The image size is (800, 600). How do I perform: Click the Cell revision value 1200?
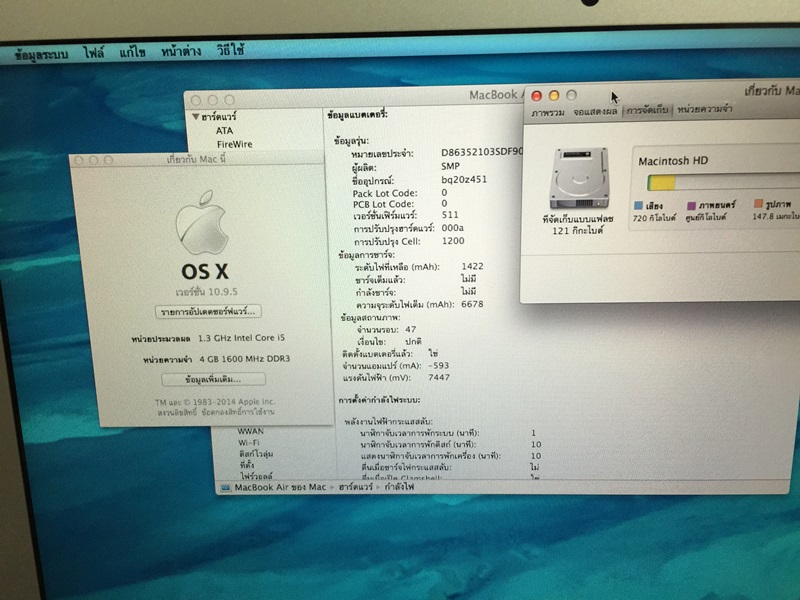(x=453, y=241)
